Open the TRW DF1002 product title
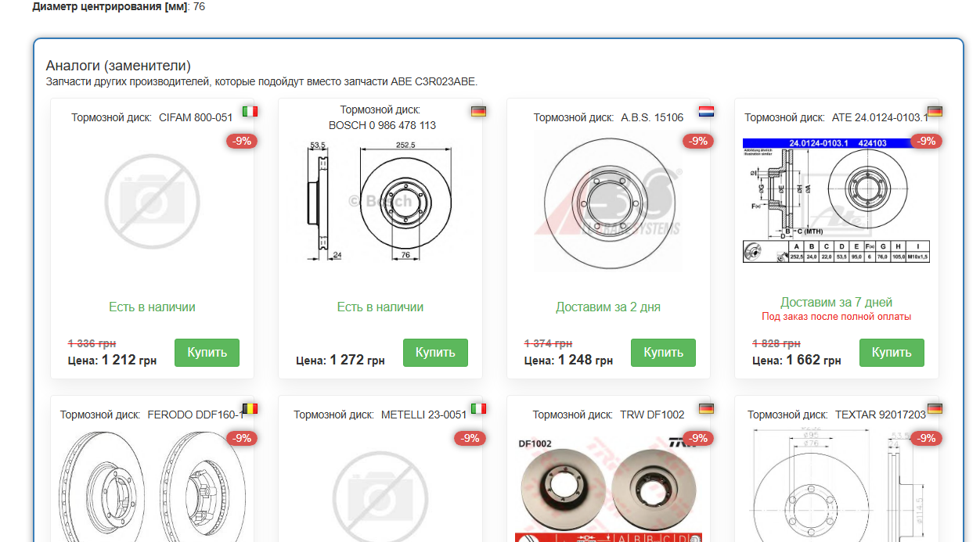 (608, 415)
